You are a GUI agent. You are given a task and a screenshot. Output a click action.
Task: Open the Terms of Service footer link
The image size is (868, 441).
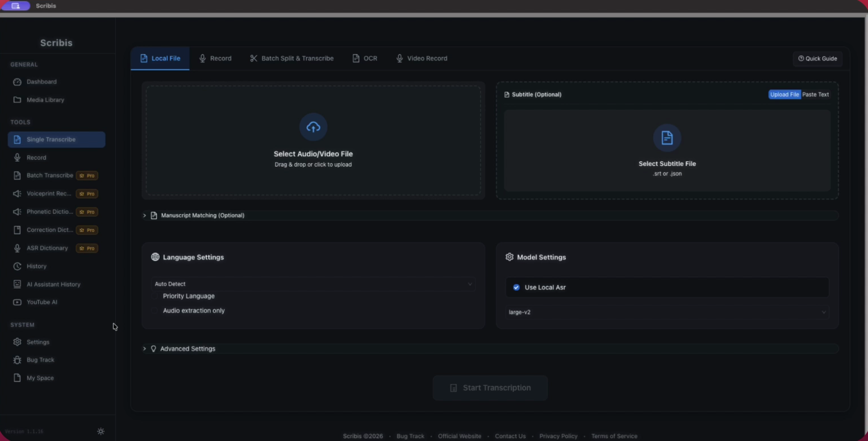point(614,436)
